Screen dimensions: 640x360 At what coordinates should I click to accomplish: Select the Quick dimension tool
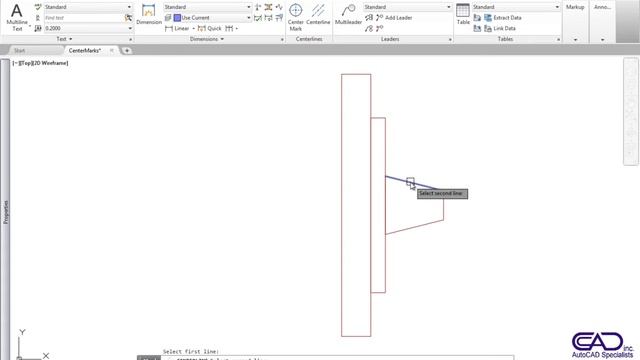[x=209, y=28]
